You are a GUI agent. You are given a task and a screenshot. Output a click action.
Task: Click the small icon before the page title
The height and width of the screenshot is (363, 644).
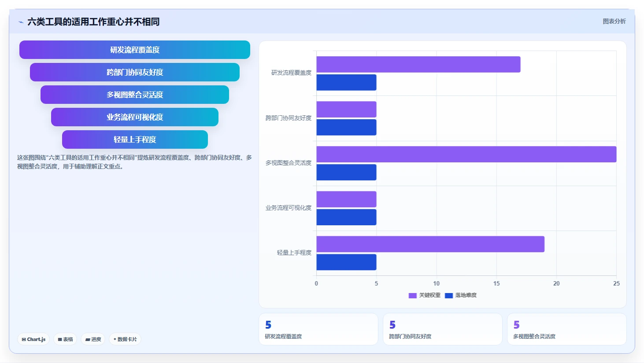tap(21, 22)
